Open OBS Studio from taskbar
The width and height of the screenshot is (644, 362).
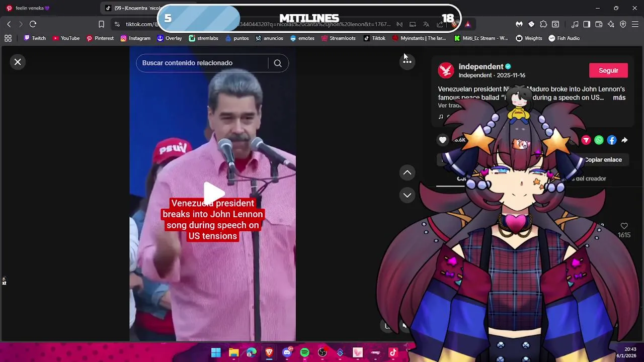click(x=323, y=352)
